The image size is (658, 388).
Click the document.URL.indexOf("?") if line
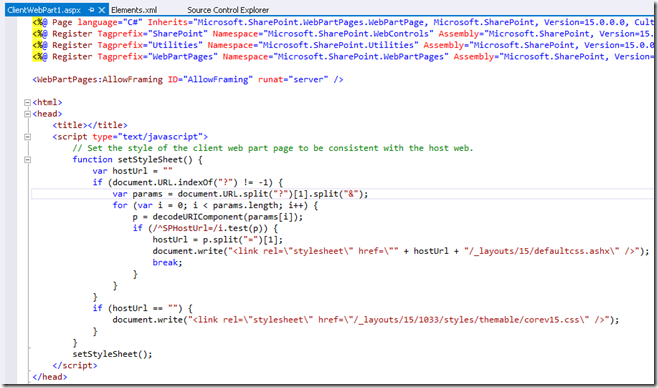click(188, 182)
